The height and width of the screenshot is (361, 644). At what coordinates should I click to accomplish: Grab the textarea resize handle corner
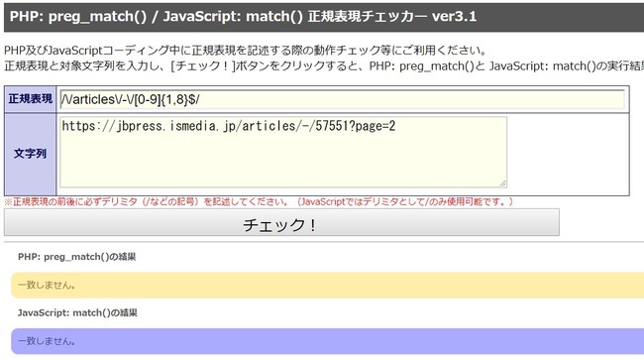click(x=503, y=183)
